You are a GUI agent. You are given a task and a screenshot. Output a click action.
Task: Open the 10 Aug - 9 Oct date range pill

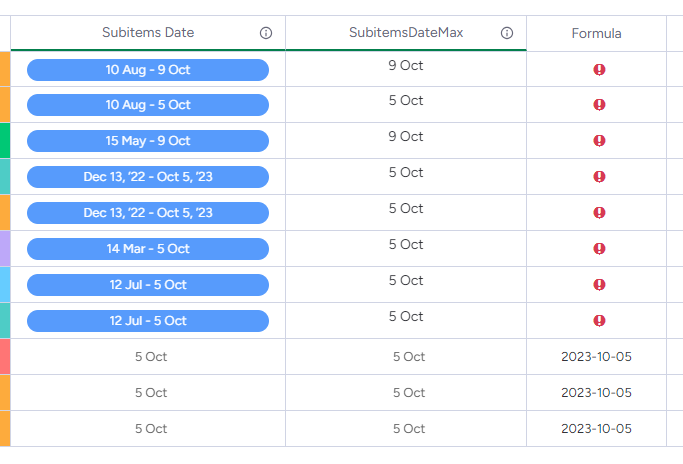tap(148, 69)
